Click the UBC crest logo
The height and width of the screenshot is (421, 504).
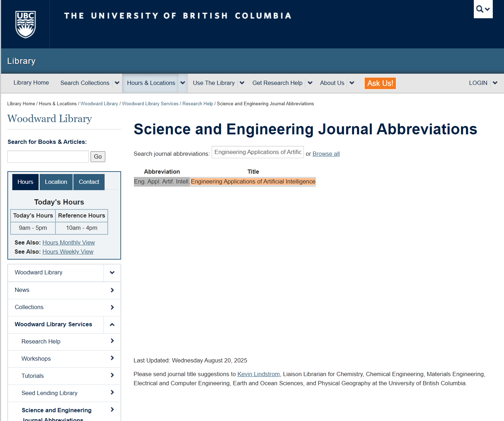(25, 24)
